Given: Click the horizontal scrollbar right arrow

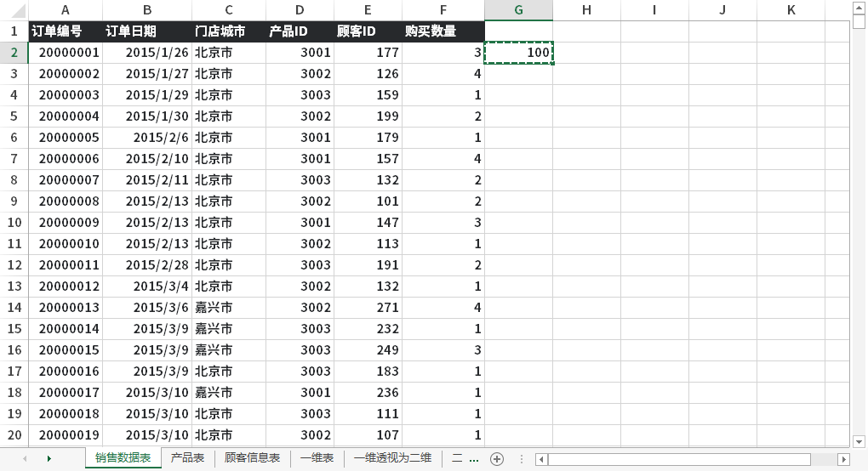Looking at the screenshot, I should click(x=843, y=459).
